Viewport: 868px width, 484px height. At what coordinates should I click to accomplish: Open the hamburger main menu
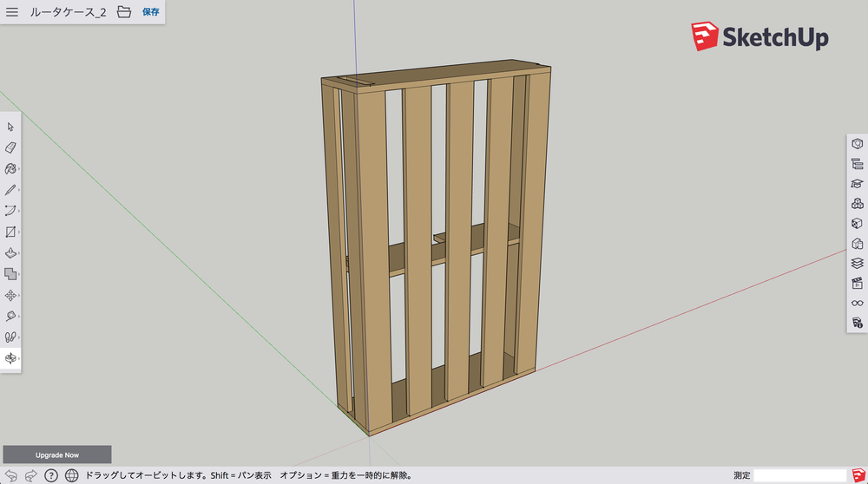coord(11,11)
